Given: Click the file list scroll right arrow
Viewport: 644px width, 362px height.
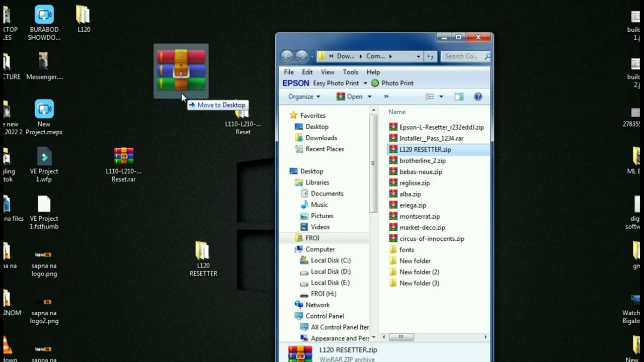Looking at the screenshot, I should click(x=486, y=337).
